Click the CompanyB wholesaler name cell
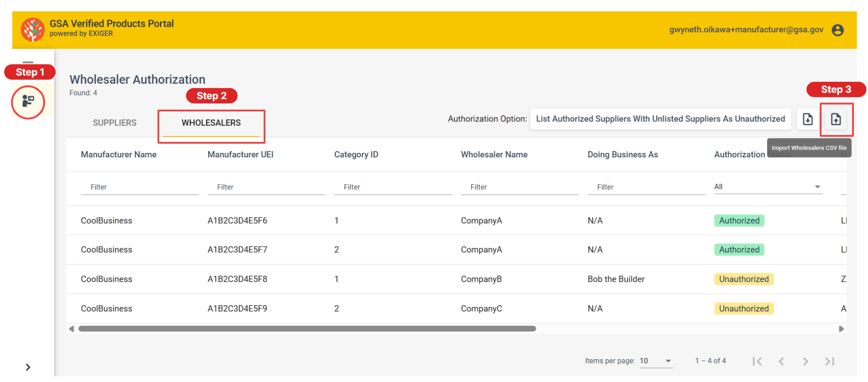868x382 pixels. 481,279
